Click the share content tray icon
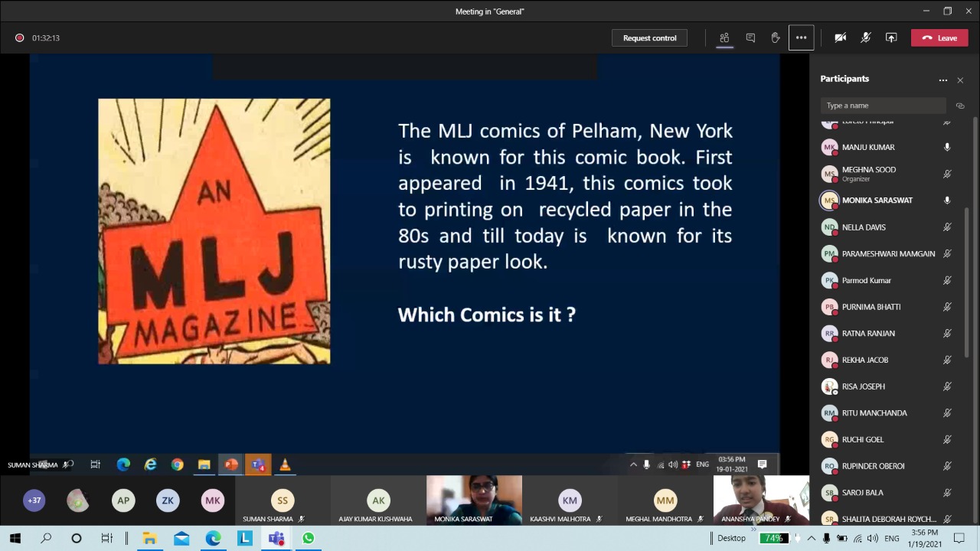This screenshot has height=551, width=980. (x=891, y=37)
